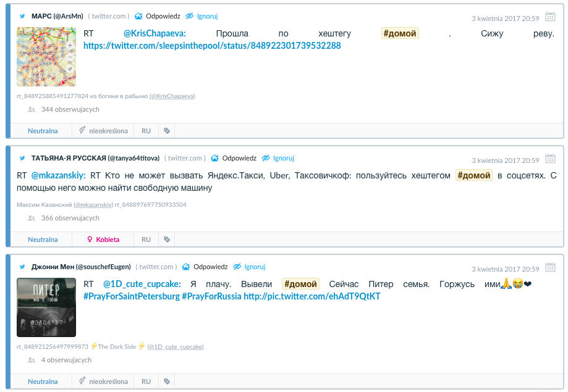The width and height of the screenshot is (568, 392).
Task: Click the tag icon in the ТАТЬЯНА-Я РУССКАЯ post footer
Action: (166, 240)
